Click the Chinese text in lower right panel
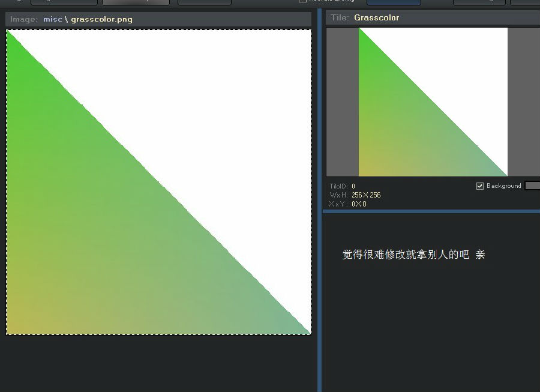Screen dimensions: 540x392 click(413, 255)
